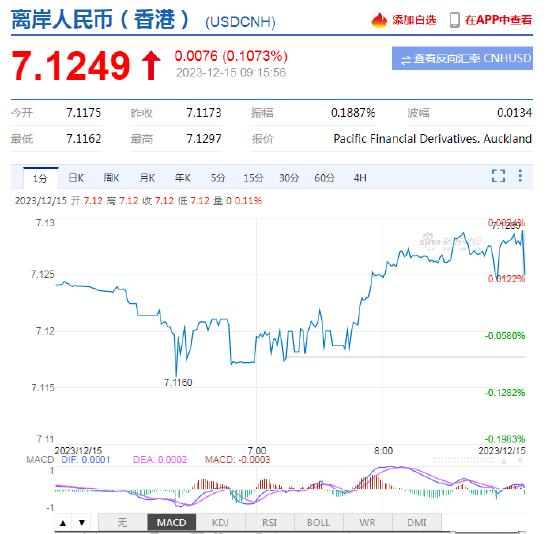The image size is (550, 534).
Task: View reverse rate CNHUSD button
Action: [x=462, y=58]
